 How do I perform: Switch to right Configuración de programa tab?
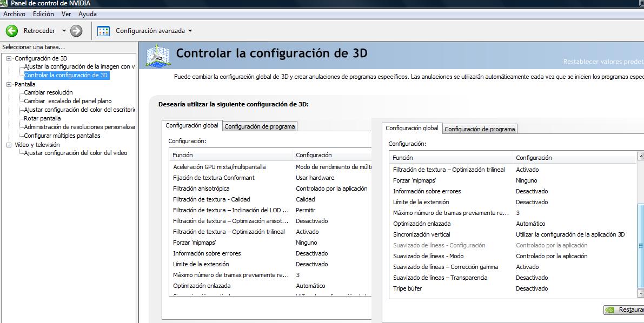click(x=480, y=129)
